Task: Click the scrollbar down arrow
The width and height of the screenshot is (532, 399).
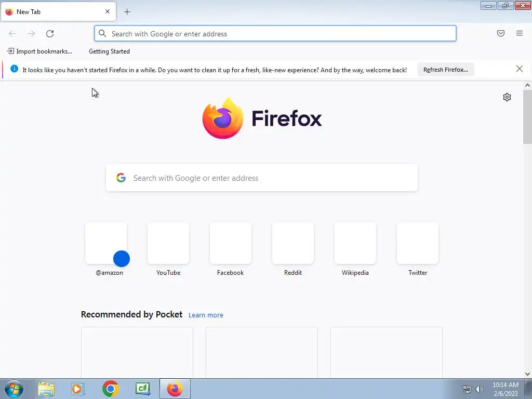Action: click(x=527, y=374)
